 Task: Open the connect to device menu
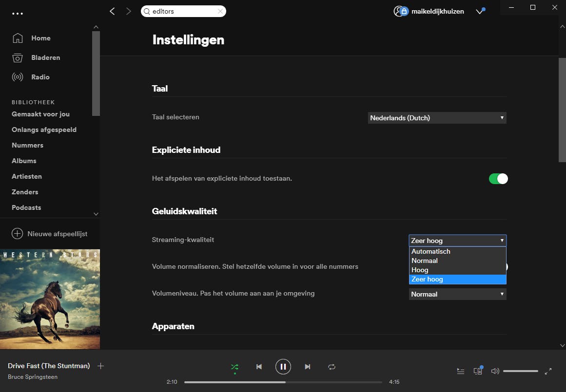[478, 371]
